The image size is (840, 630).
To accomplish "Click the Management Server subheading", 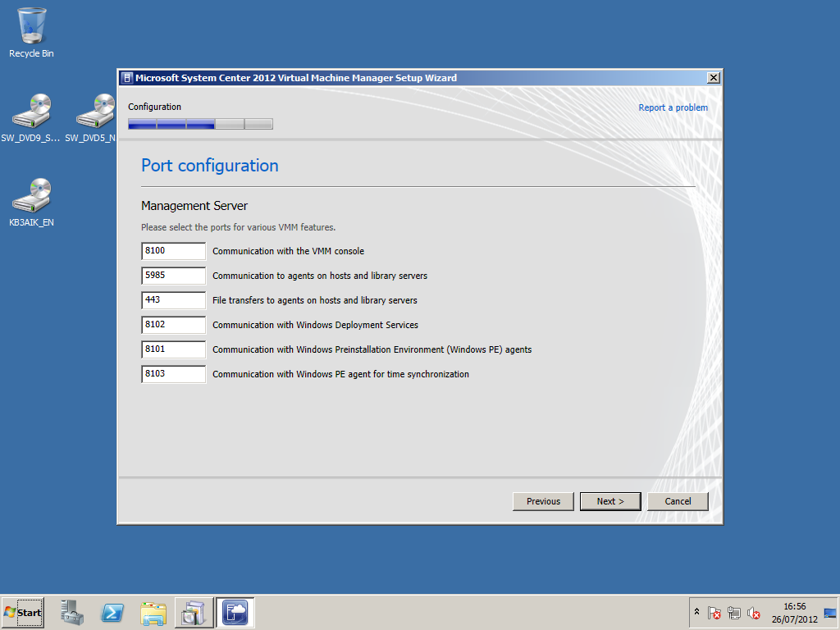I will 194,206.
